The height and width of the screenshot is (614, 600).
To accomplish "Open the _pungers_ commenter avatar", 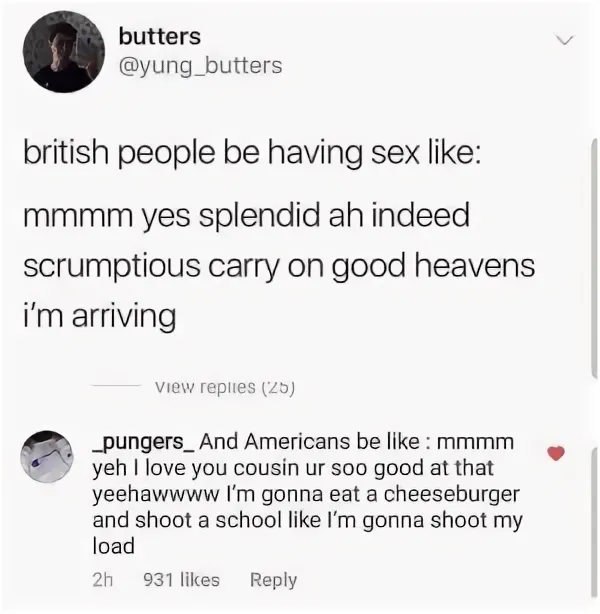I will (47, 456).
